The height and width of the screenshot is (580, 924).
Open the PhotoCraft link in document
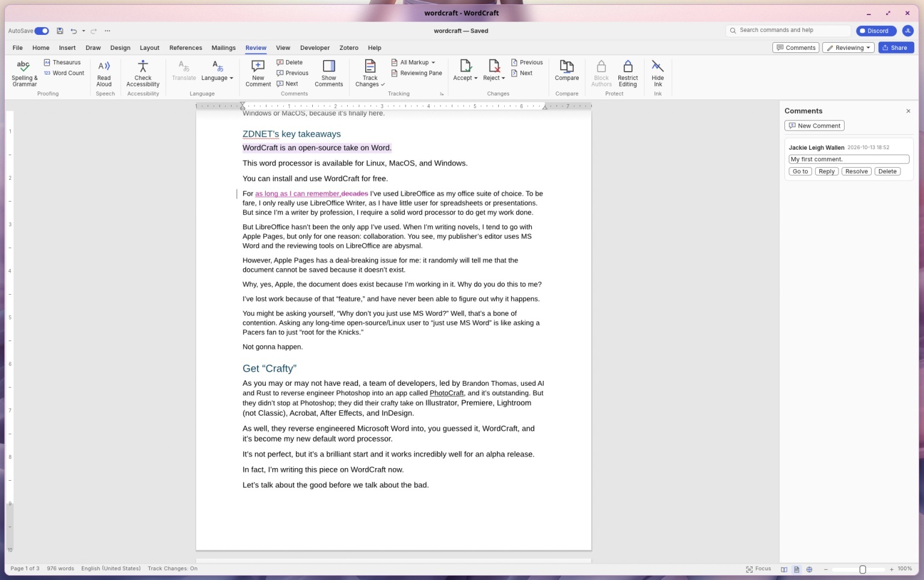pos(446,393)
